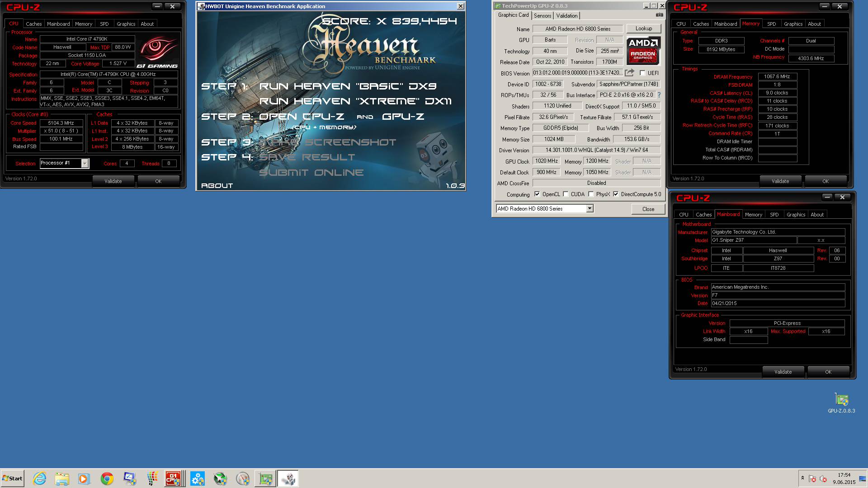Screen dimensions: 868x488
Task: Click SUBMIT ONLINE in Heaven window
Action: click(x=311, y=173)
